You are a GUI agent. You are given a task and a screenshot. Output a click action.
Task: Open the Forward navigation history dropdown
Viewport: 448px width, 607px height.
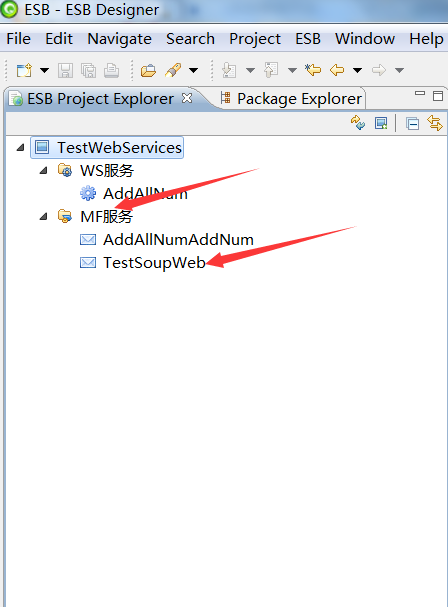[x=400, y=70]
